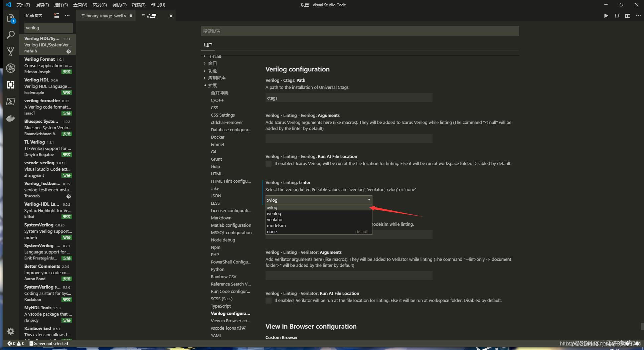Select Verilog configuration in settings tree
The height and width of the screenshot is (350, 644).
click(230, 313)
